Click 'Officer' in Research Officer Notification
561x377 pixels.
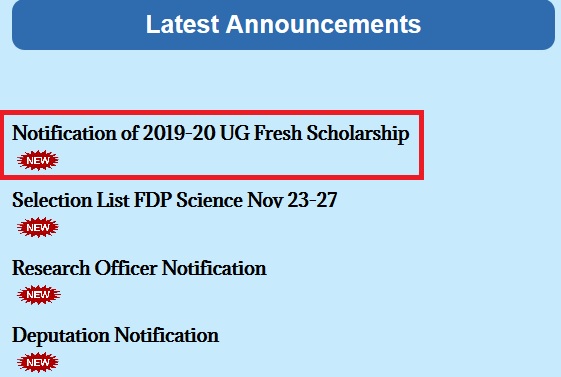click(126, 268)
